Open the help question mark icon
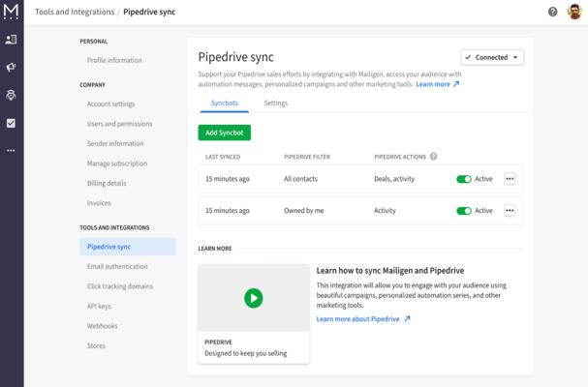This screenshot has width=588, height=387. click(553, 12)
